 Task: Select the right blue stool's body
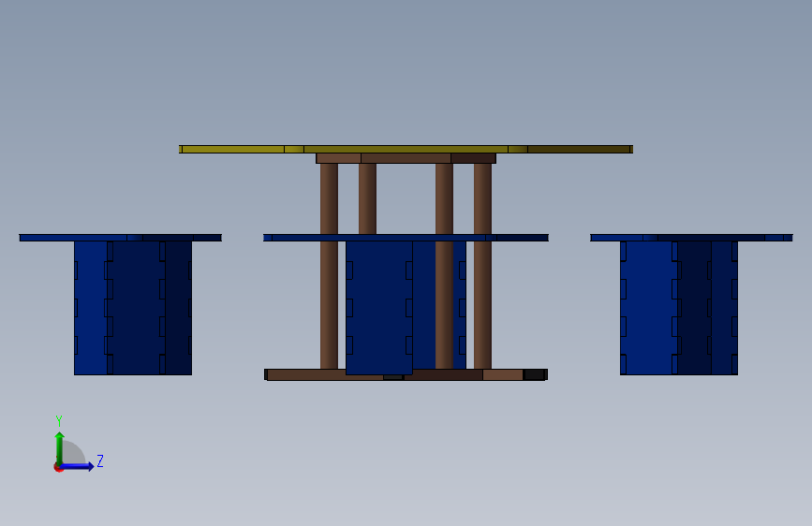[679, 308]
